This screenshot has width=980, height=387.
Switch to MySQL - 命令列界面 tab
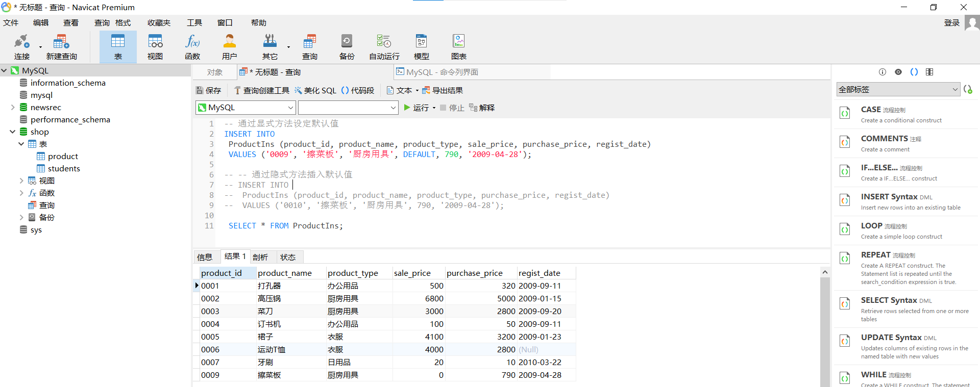click(x=438, y=72)
